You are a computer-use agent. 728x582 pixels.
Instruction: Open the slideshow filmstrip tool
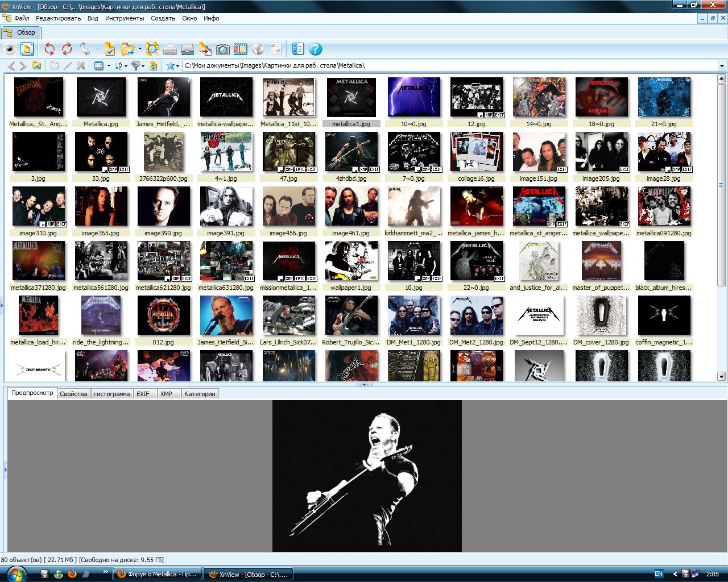(240, 49)
